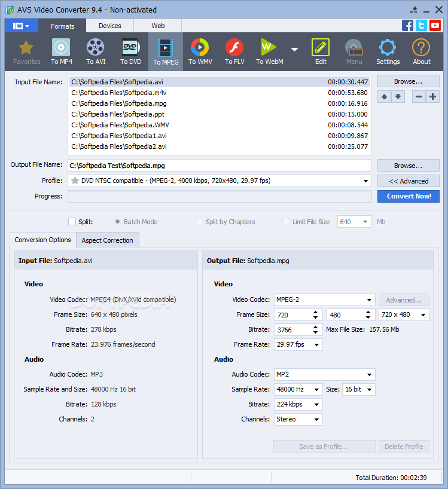Click the video codec Advanced... button
Image resolution: width=448 pixels, height=489 pixels.
point(404,299)
